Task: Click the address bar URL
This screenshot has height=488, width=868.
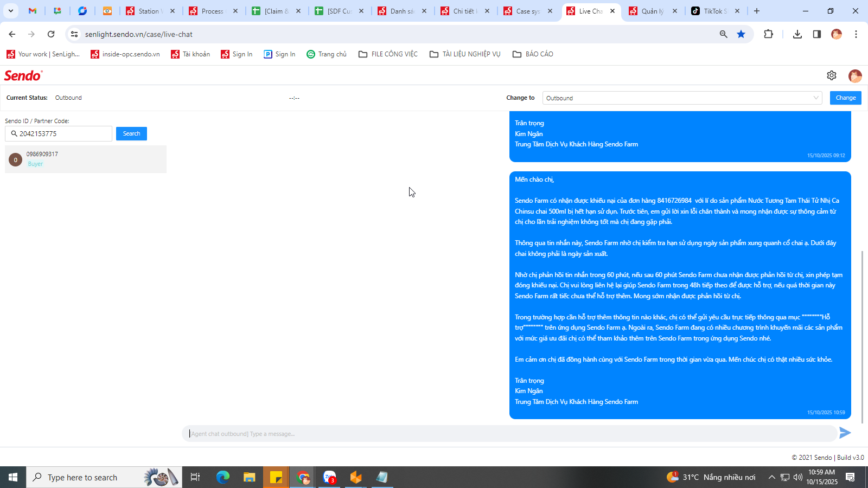Action: pos(139,34)
